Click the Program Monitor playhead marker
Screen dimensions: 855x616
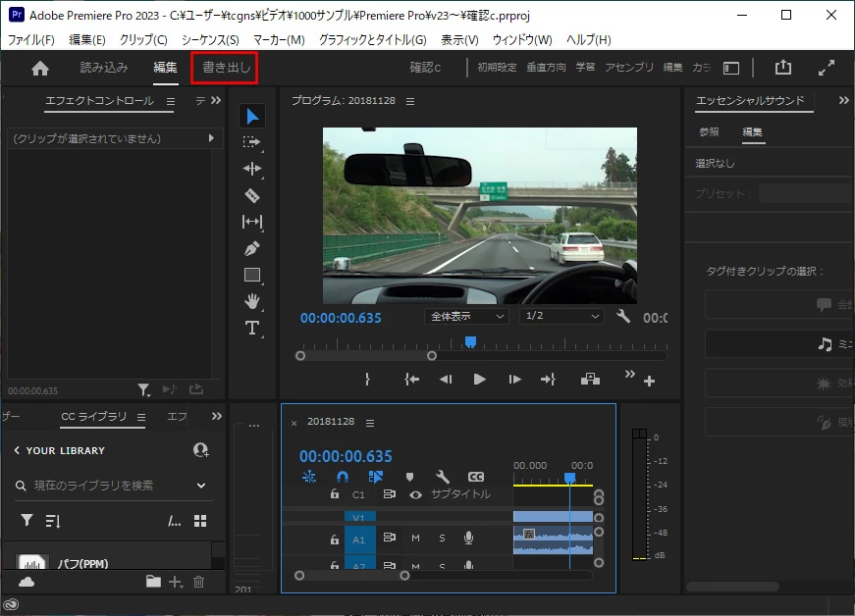pyautogui.click(x=470, y=342)
